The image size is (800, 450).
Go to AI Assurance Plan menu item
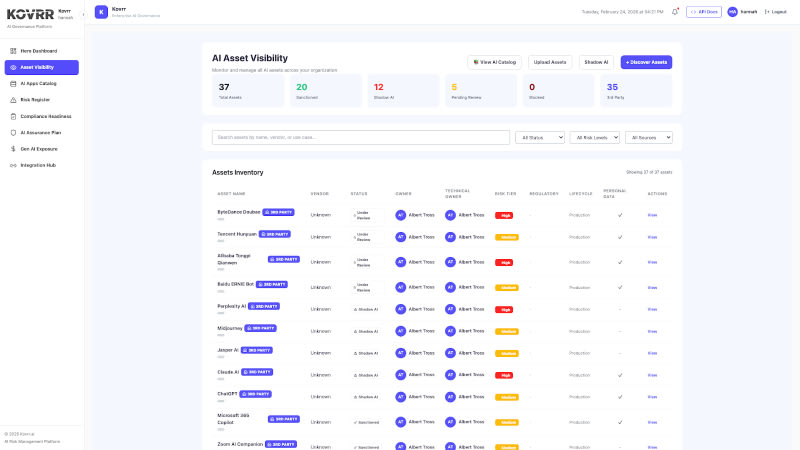point(41,132)
